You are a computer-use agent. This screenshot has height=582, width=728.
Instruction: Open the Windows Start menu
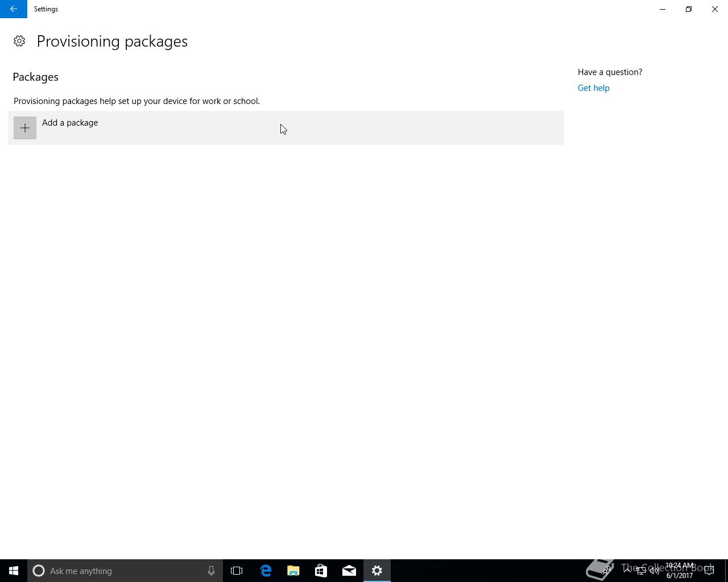(14, 571)
